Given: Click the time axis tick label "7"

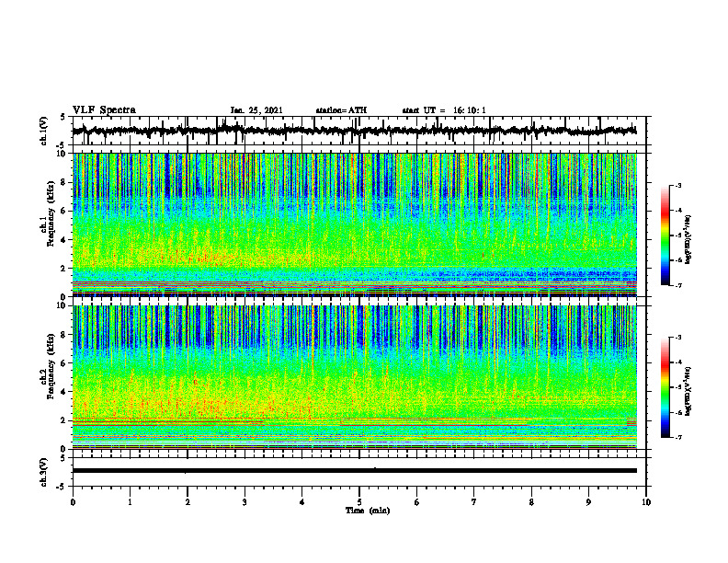Looking at the screenshot, I should [x=474, y=502].
